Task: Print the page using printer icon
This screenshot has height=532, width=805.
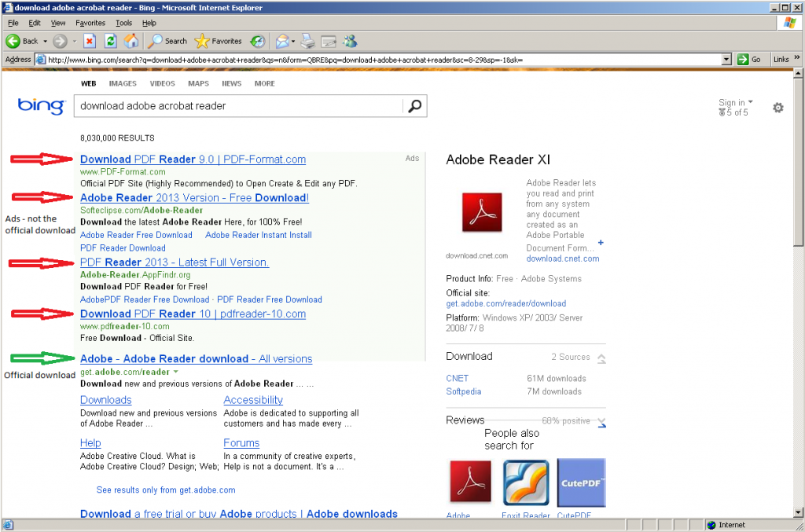Action: click(307, 41)
